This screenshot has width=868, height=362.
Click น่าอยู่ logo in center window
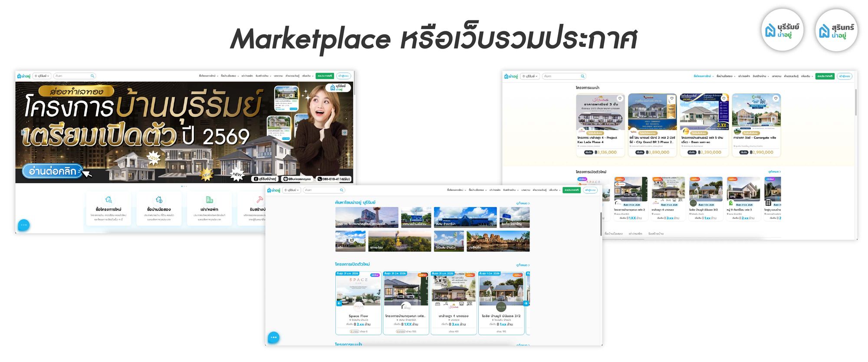274,190
